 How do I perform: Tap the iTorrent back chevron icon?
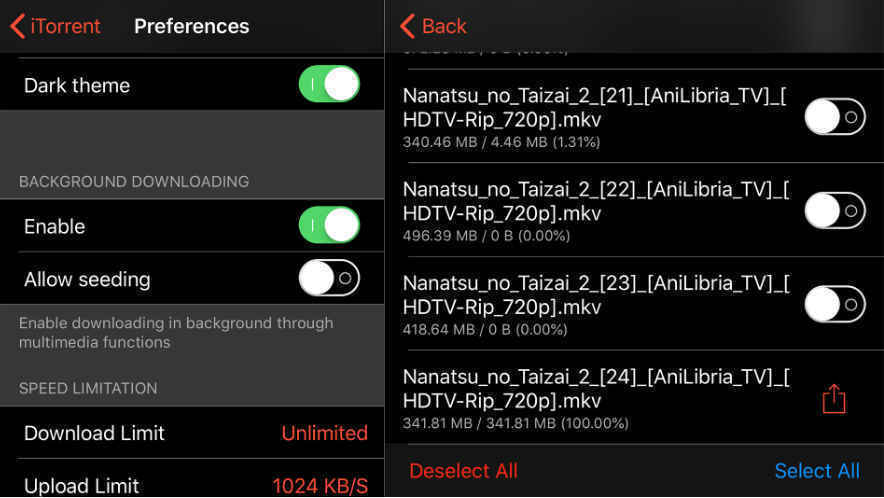tap(17, 26)
